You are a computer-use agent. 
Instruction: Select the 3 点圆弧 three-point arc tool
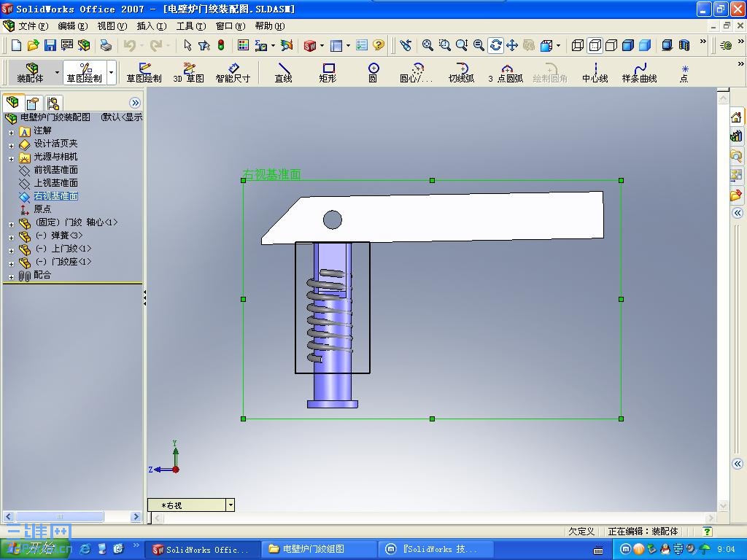[x=506, y=73]
